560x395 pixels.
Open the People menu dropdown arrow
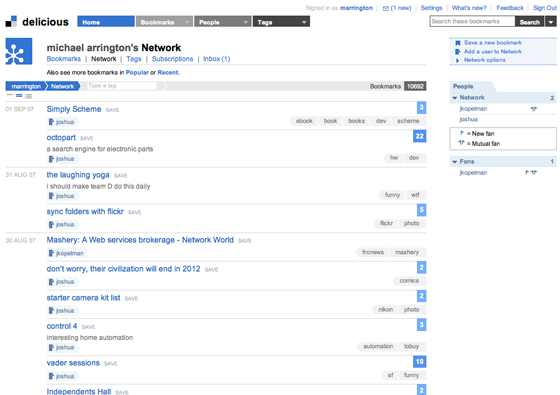[x=246, y=22]
